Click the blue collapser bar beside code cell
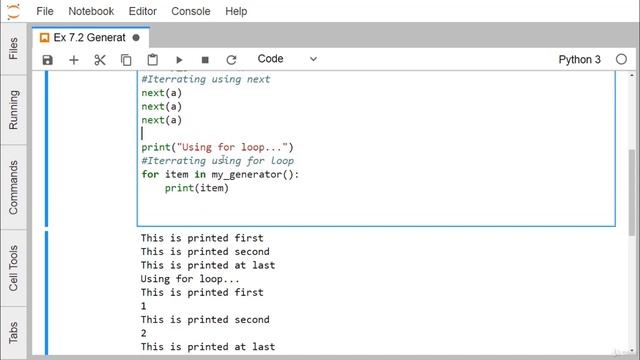640x360 pixels. pyautogui.click(x=47, y=149)
